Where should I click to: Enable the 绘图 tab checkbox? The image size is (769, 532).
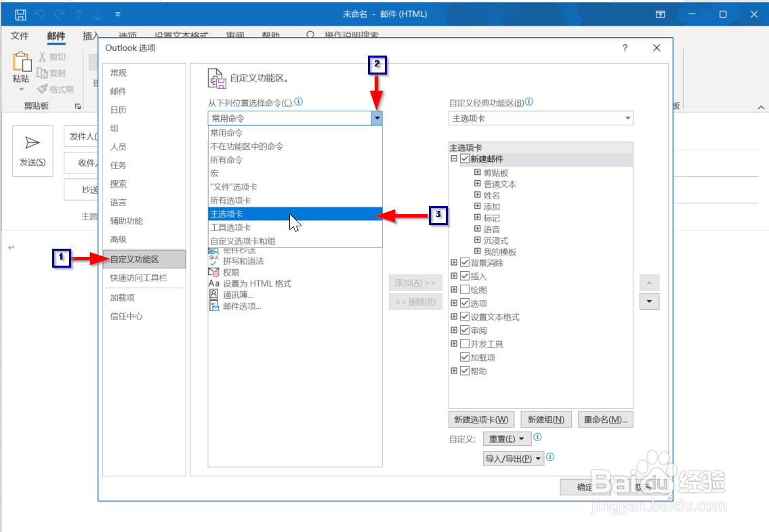tap(464, 290)
